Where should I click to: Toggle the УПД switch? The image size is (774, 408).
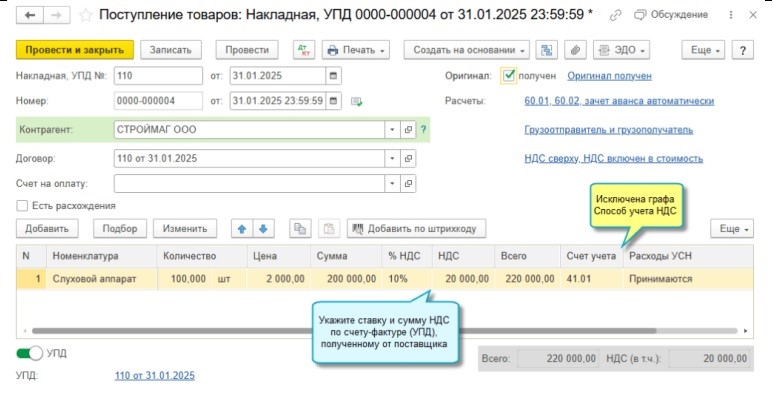[32, 353]
